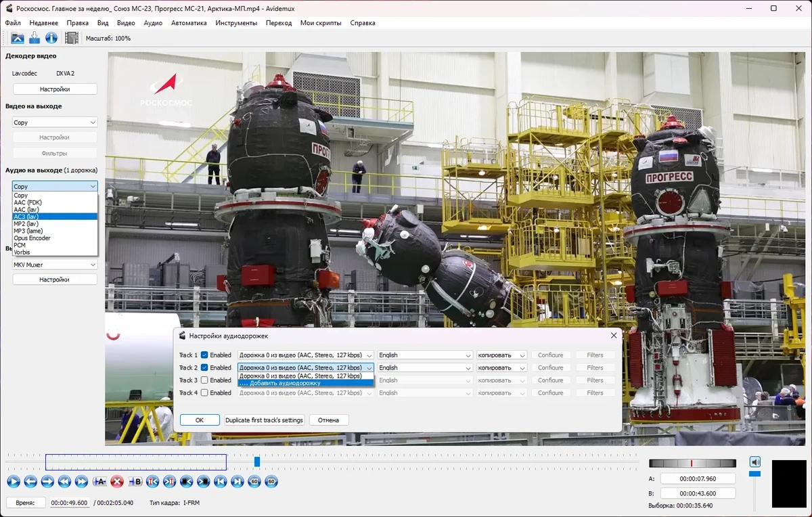Viewport: 812px width, 517px height.
Task: Click Настройки under video decoder
Action: coord(55,89)
